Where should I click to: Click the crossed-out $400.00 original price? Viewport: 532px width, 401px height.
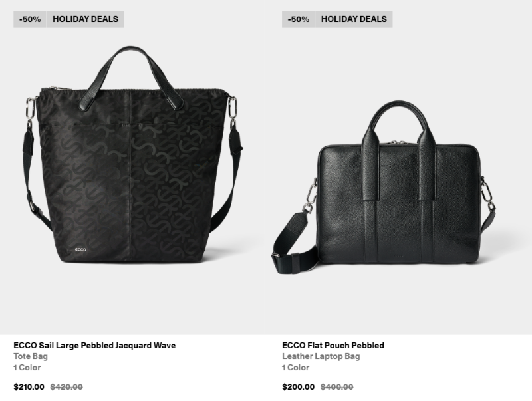click(x=337, y=387)
